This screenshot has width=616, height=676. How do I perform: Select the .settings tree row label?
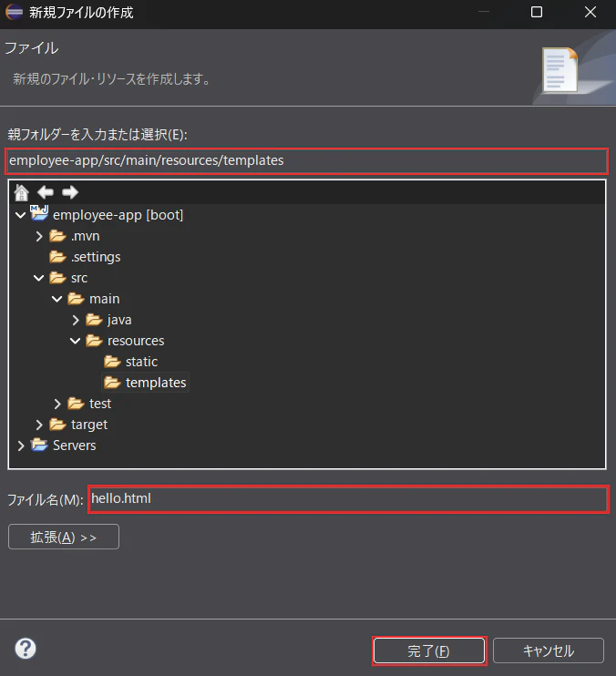96,257
